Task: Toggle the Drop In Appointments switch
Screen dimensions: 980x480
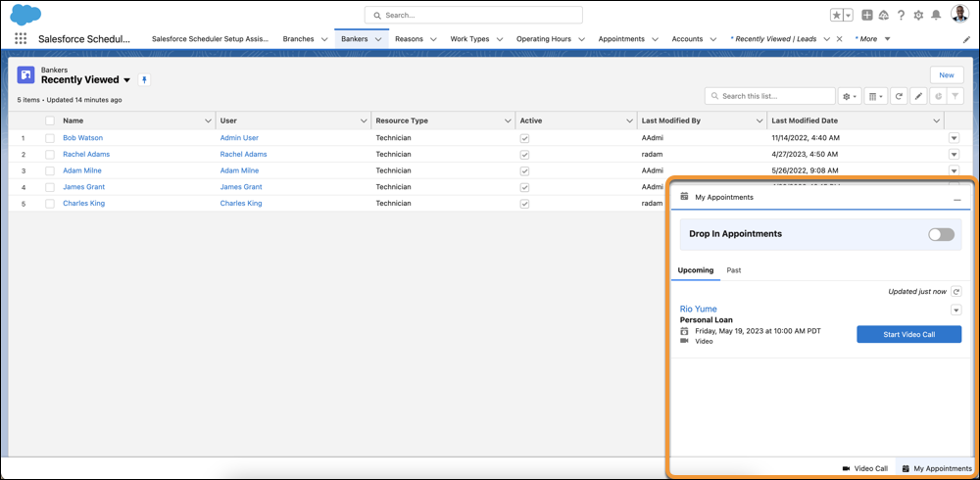Action: [x=941, y=234]
